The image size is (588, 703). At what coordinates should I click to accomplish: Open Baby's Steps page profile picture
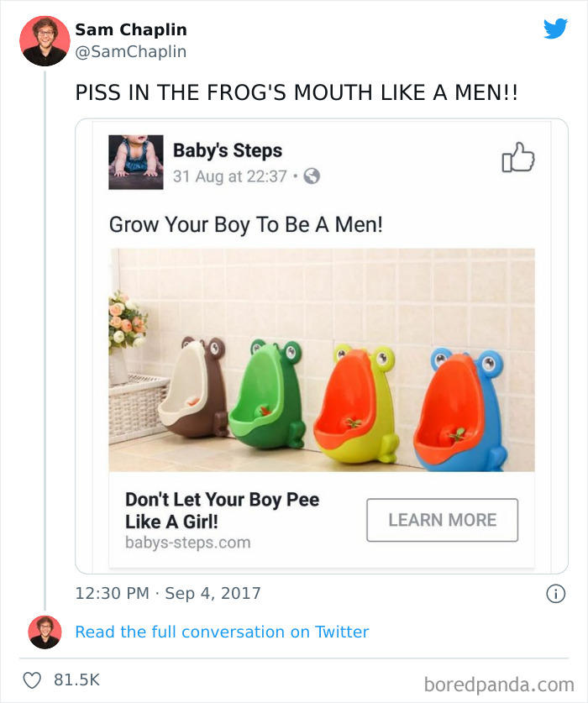(x=135, y=162)
